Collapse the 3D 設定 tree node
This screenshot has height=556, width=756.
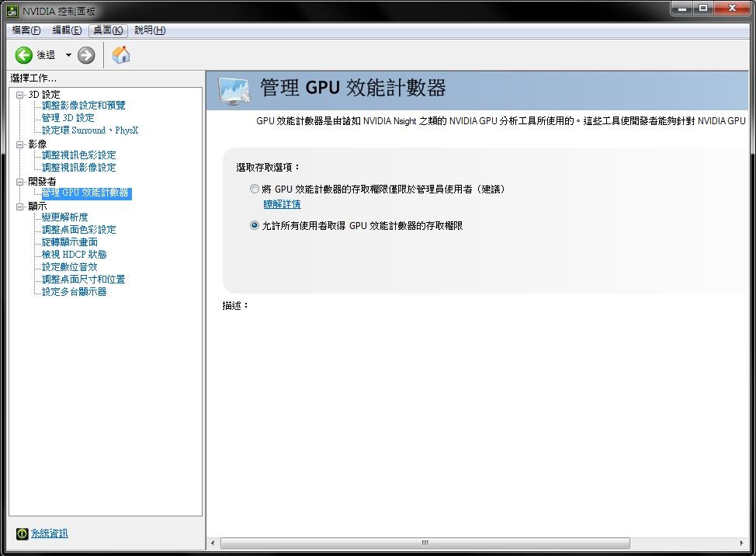20,95
